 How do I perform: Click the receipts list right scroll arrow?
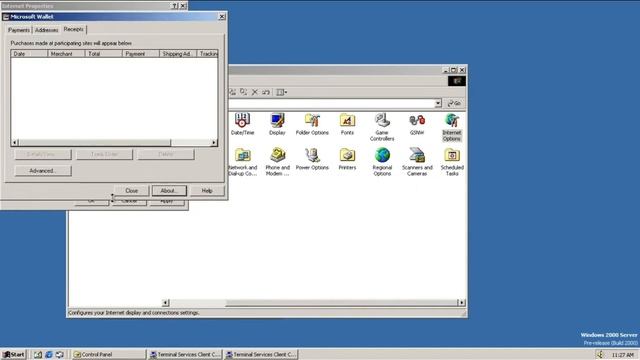pyautogui.click(x=214, y=142)
